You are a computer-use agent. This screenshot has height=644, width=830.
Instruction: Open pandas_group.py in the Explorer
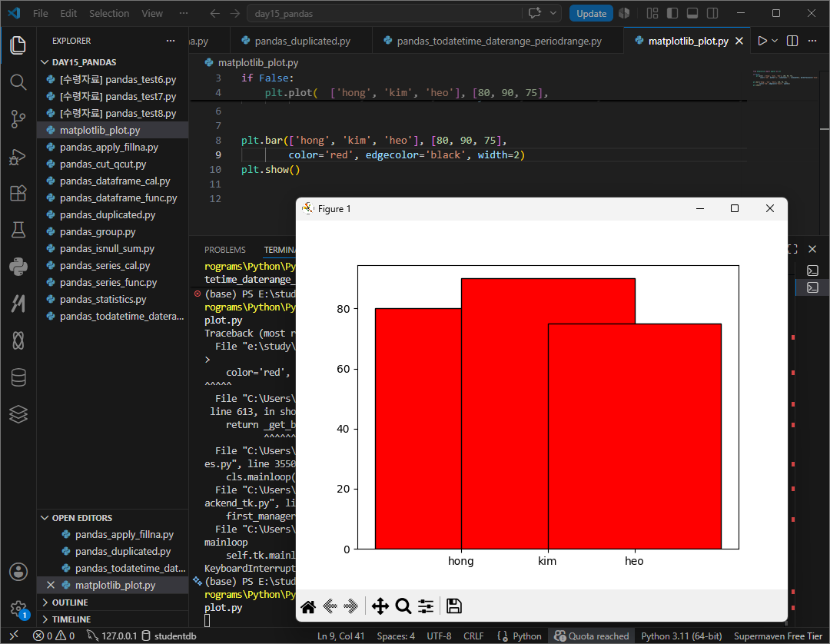coord(113,231)
